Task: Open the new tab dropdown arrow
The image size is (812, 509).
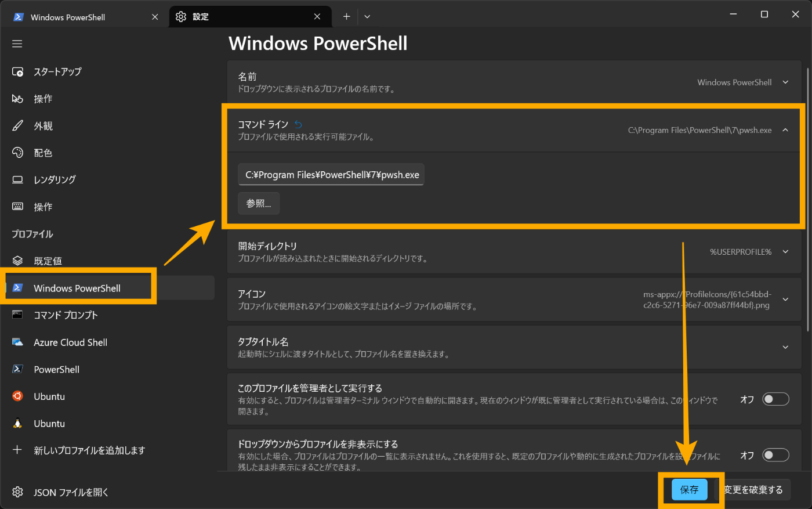Action: [x=367, y=17]
